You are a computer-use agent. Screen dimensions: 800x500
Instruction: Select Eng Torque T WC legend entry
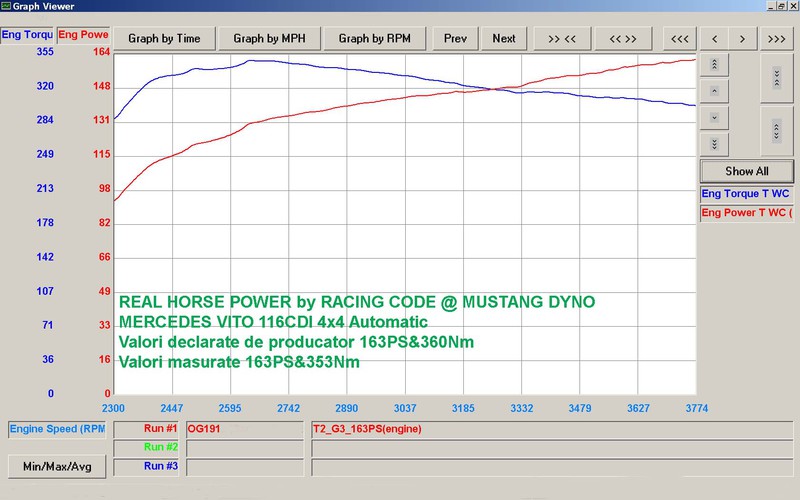pyautogui.click(x=746, y=194)
